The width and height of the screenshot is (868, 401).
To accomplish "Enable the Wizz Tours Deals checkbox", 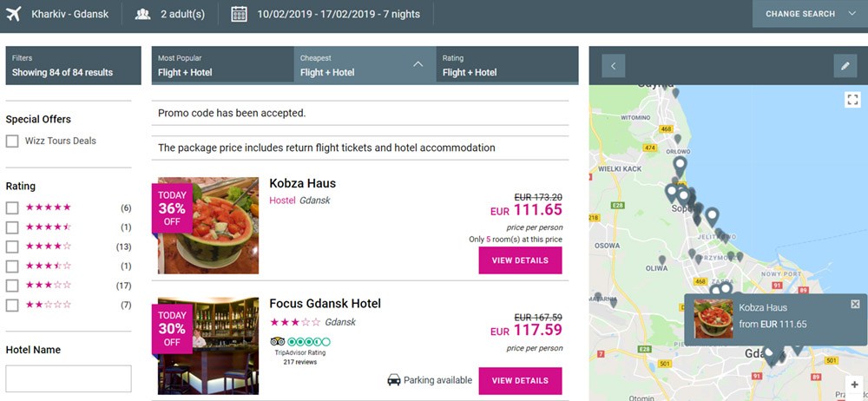I will (x=12, y=141).
